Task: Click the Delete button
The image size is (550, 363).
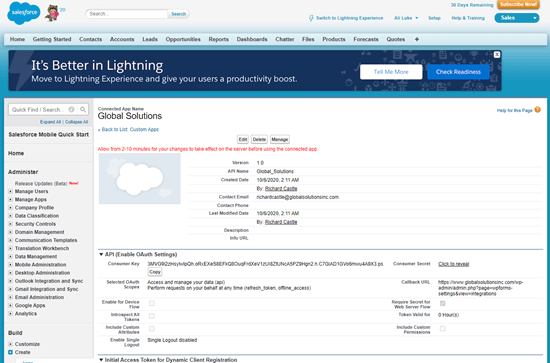Action: tap(259, 140)
